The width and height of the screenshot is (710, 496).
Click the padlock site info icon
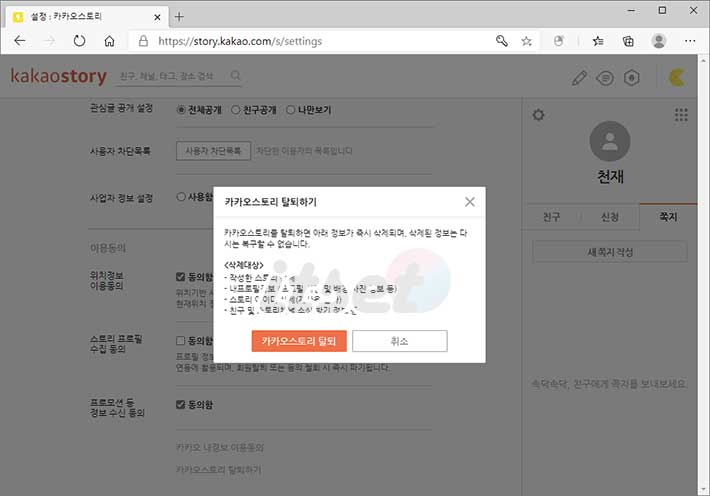click(x=143, y=41)
